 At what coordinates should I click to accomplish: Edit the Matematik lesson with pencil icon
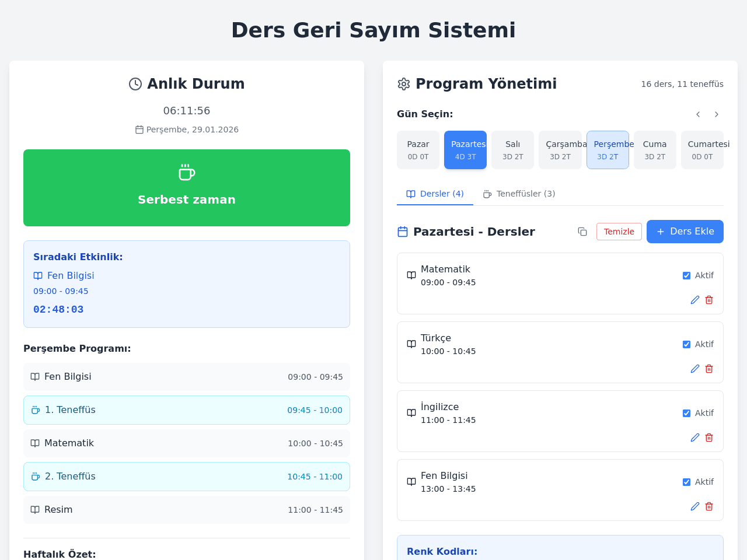(x=695, y=300)
